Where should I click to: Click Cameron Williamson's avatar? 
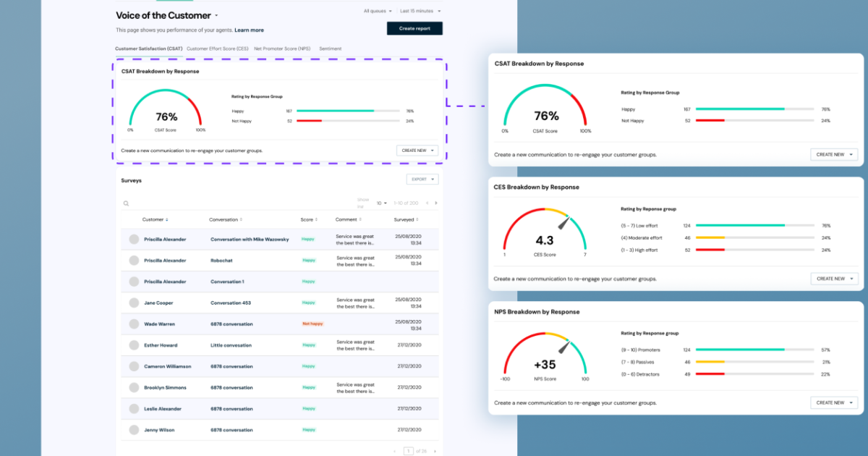coord(134,366)
